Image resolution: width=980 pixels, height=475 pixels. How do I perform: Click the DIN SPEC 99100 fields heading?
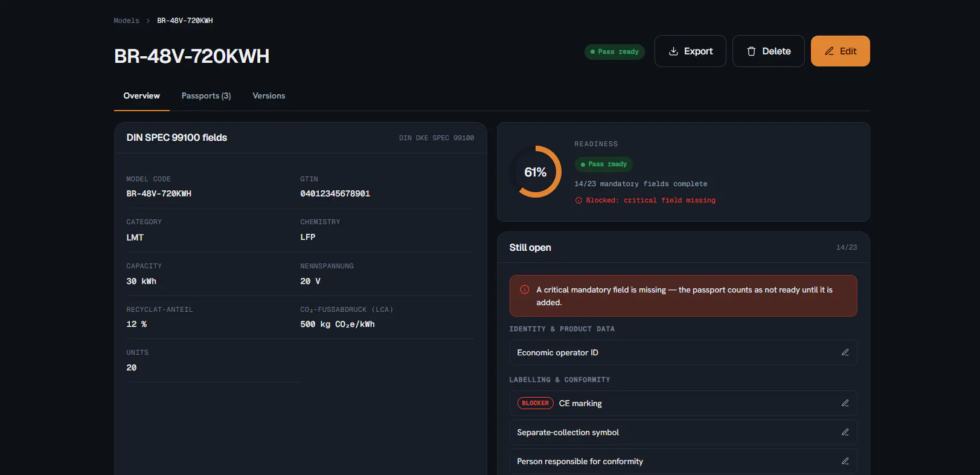point(177,138)
